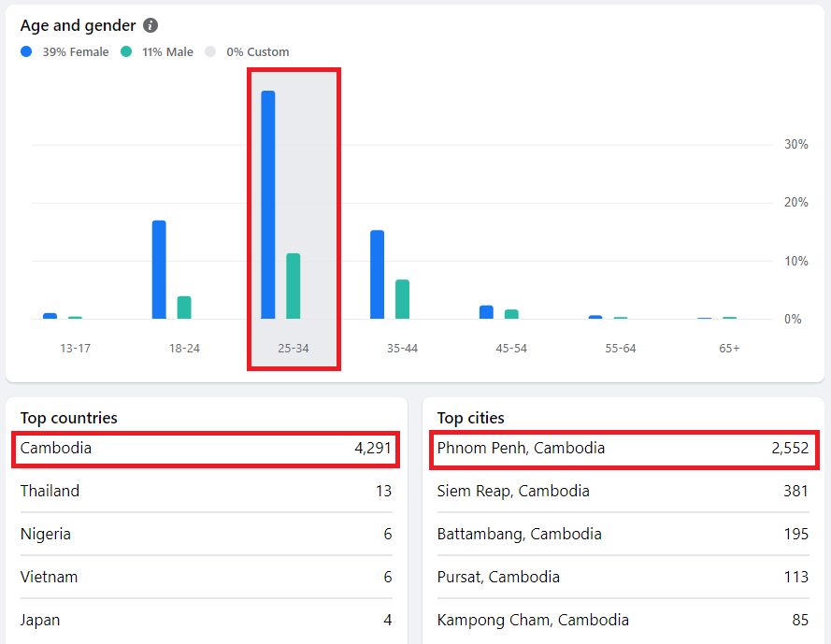Click the female bar for ages 45-54
The width and height of the screenshot is (831, 644).
(x=486, y=312)
